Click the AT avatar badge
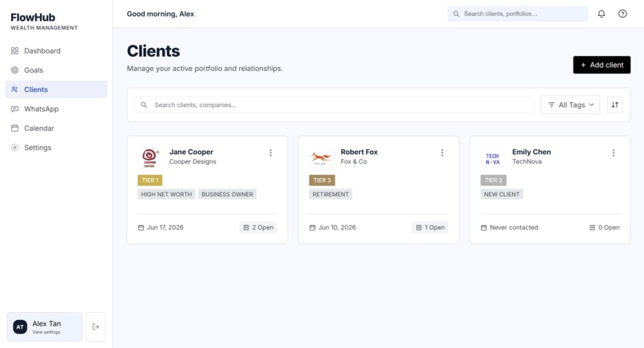Image resolution: width=644 pixels, height=348 pixels. [x=20, y=326]
